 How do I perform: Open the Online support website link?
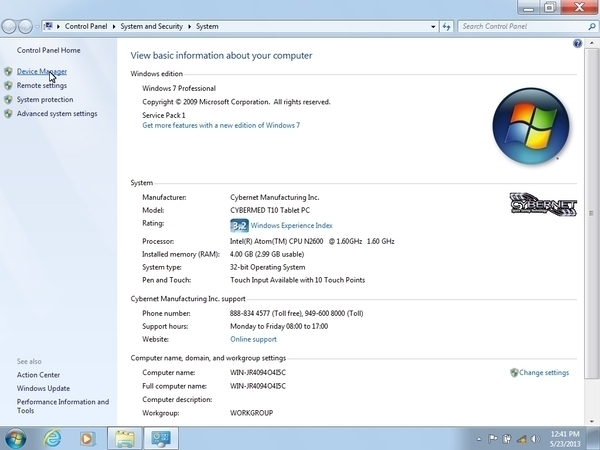[x=253, y=340]
